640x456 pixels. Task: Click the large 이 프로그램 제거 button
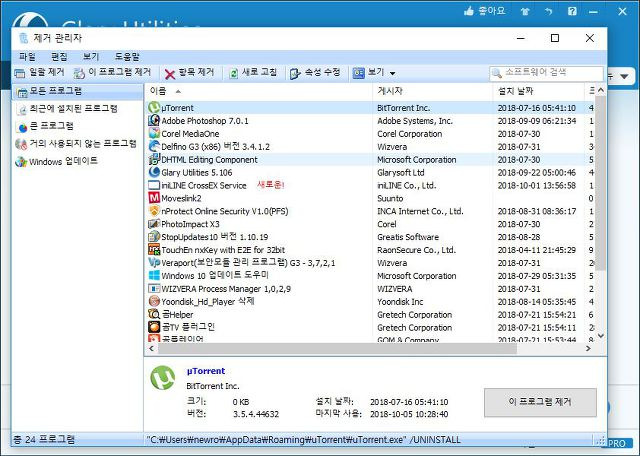540,402
